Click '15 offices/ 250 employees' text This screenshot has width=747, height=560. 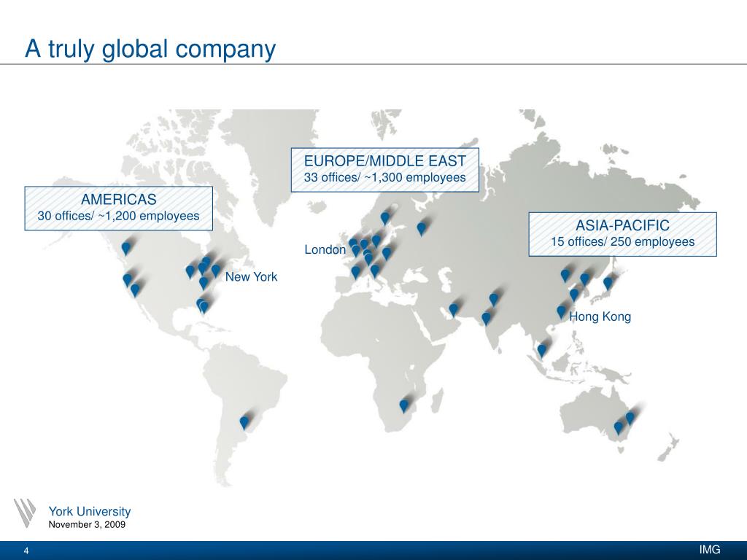(623, 241)
